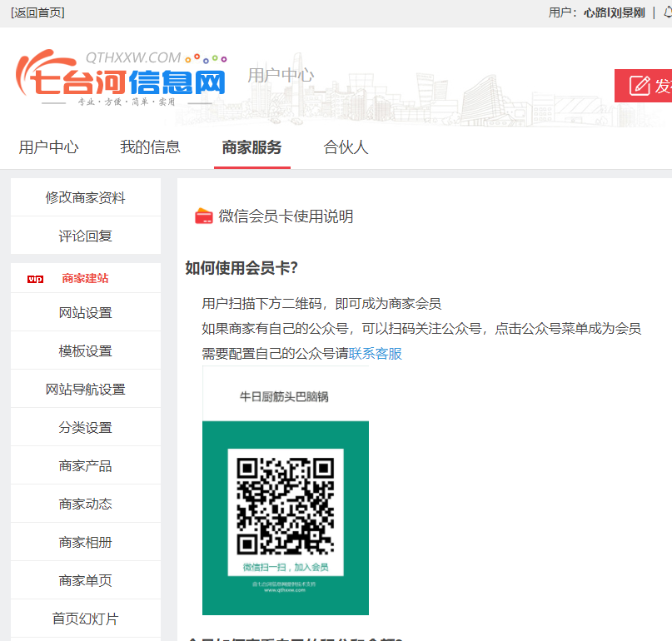
Task: Click the username 心路|刘景刚
Action: [614, 12]
